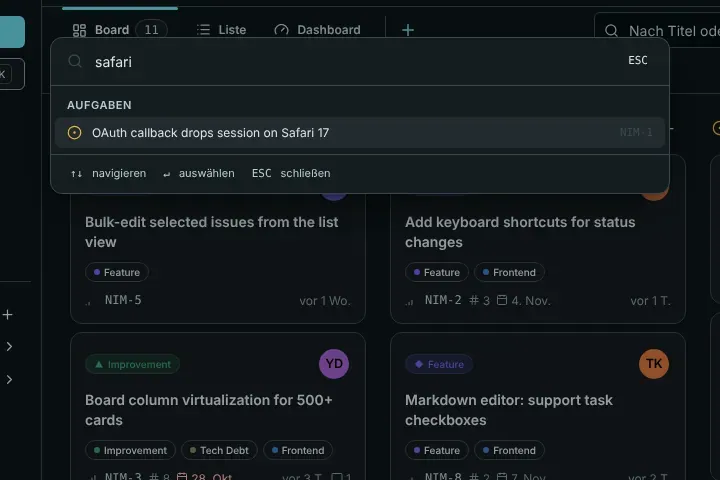The width and height of the screenshot is (720, 480).
Task: Click the navigieren arrows hint
Action: [108, 174]
